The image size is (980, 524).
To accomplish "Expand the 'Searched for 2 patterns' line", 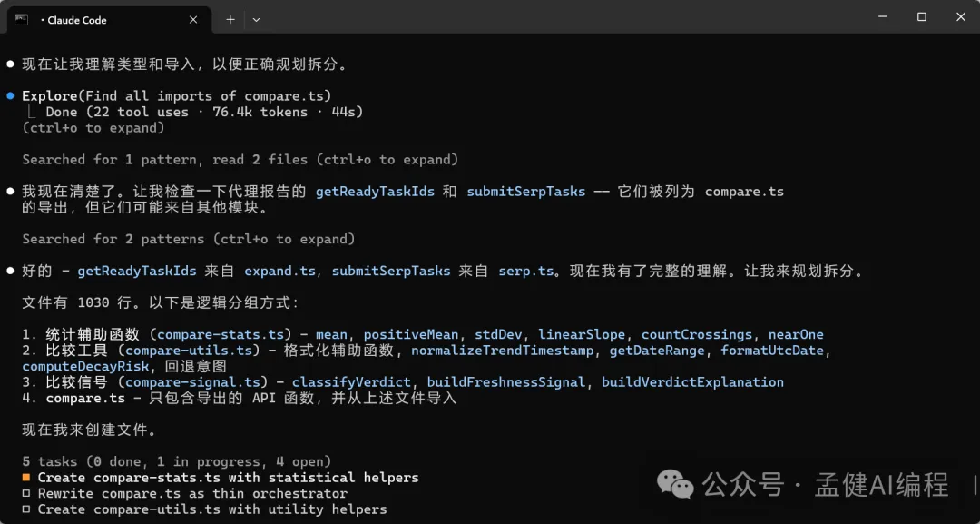I will (x=188, y=240).
